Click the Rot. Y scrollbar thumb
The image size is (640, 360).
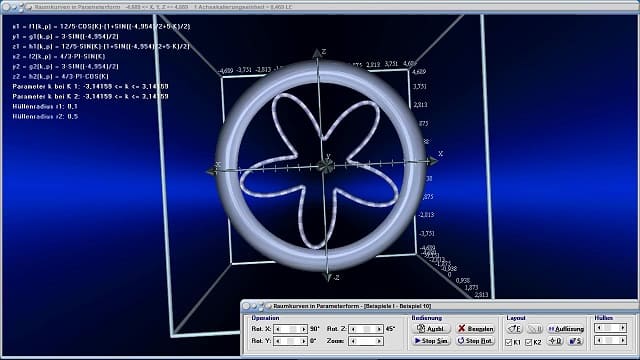tap(290, 341)
